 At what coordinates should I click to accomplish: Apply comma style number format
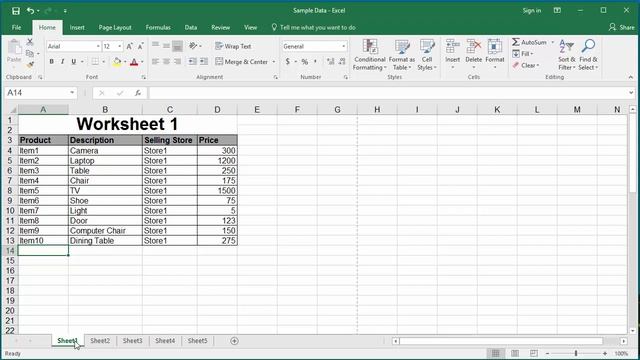point(315,62)
